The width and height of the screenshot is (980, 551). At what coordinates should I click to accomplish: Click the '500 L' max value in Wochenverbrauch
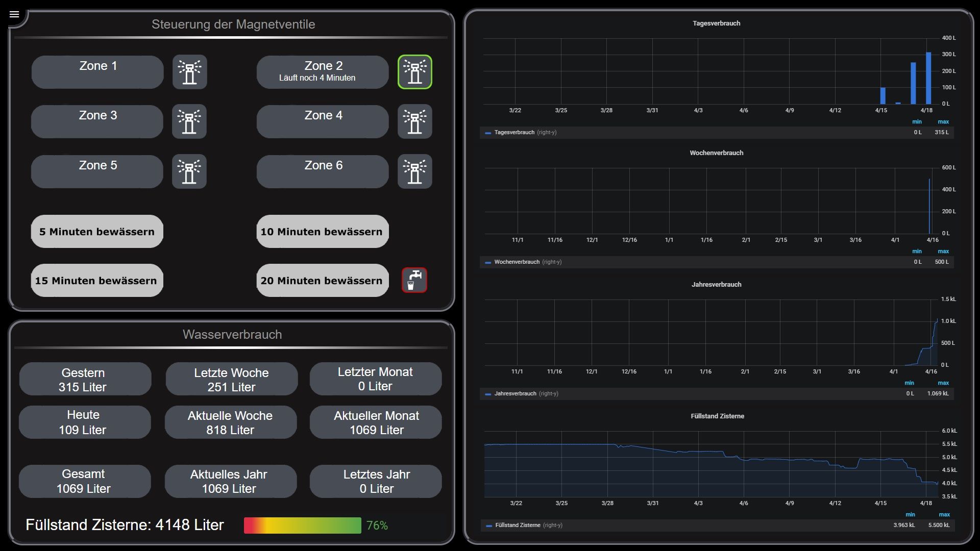pyautogui.click(x=942, y=262)
